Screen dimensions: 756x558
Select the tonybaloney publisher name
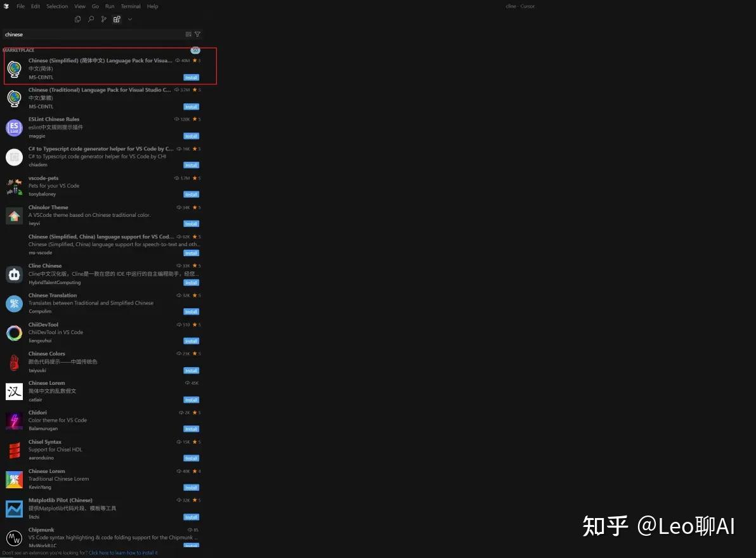coord(42,194)
